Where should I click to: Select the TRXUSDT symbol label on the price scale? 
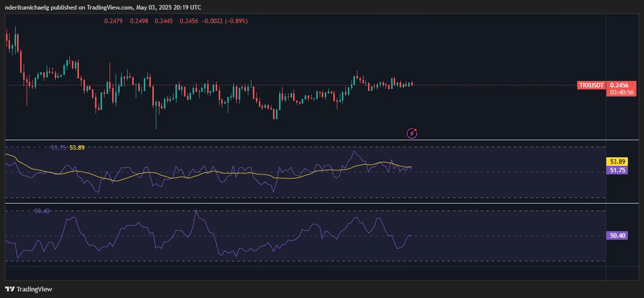(591, 85)
